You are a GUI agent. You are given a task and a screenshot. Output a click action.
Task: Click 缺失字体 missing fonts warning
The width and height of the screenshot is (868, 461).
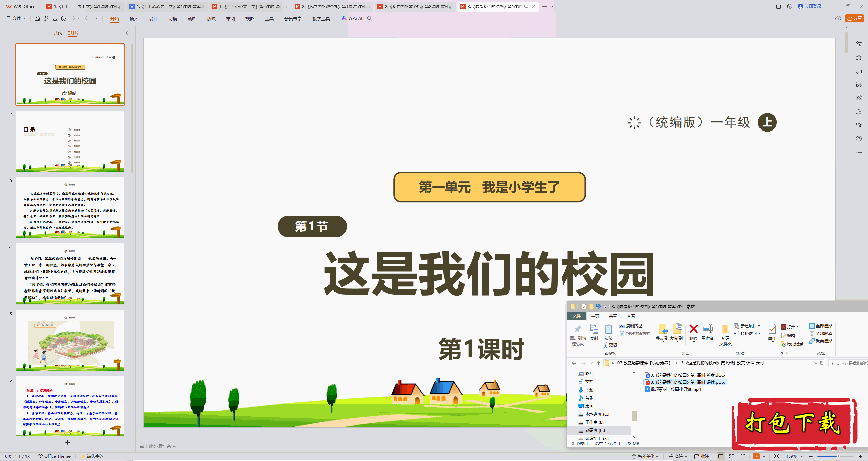coord(92,456)
